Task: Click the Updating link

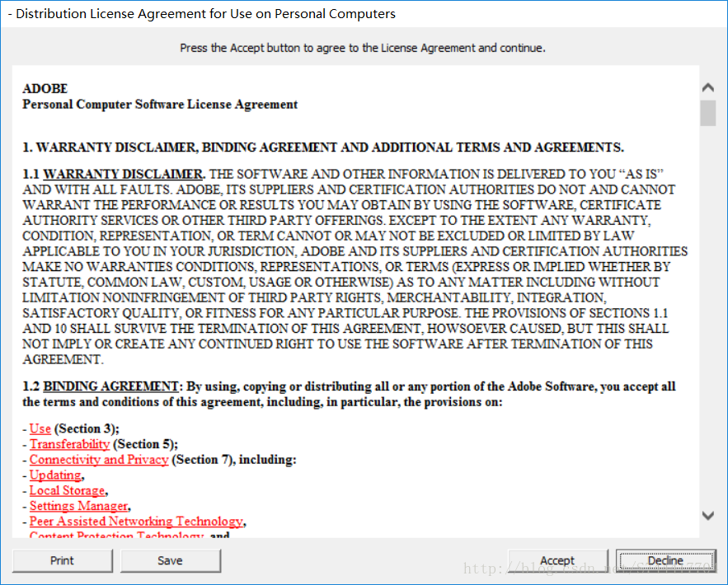Action: point(55,475)
